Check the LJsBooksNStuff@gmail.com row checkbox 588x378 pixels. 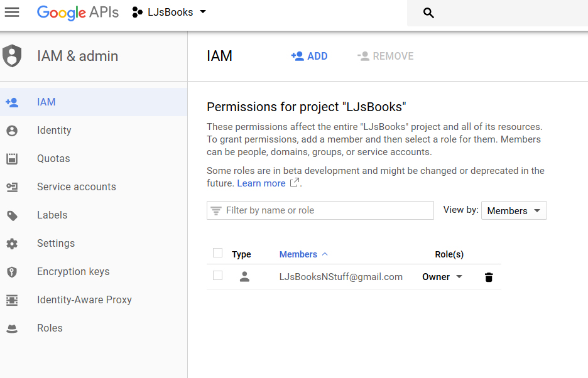tap(218, 276)
